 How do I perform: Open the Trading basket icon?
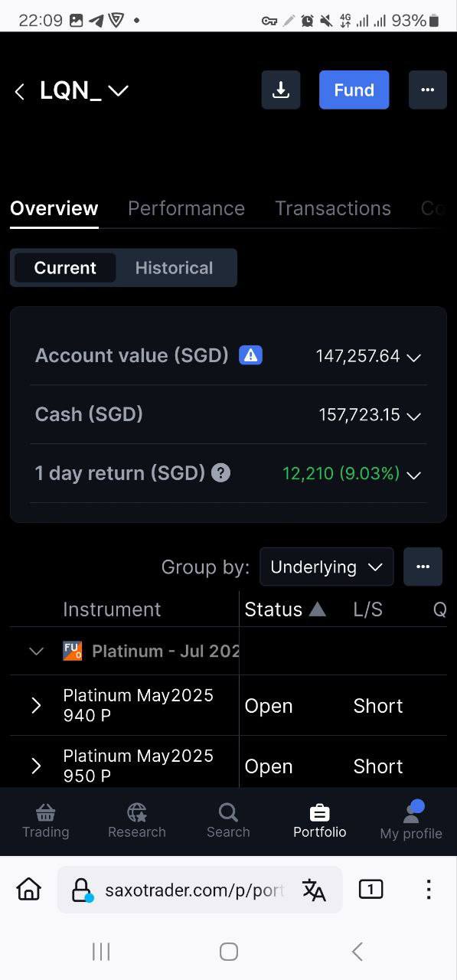coord(45,812)
